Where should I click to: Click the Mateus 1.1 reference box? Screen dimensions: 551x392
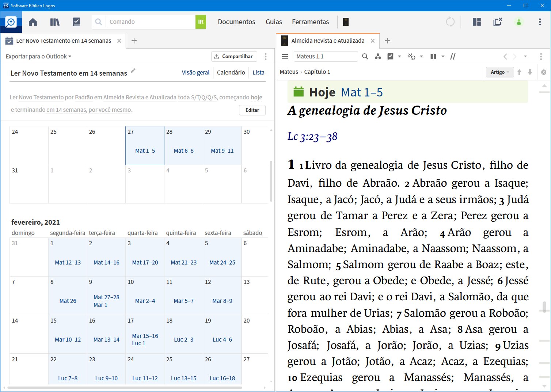326,57
